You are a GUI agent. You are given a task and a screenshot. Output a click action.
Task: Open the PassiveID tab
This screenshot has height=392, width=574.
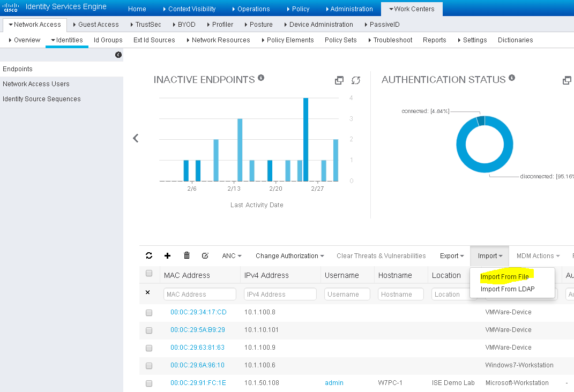[x=382, y=25]
